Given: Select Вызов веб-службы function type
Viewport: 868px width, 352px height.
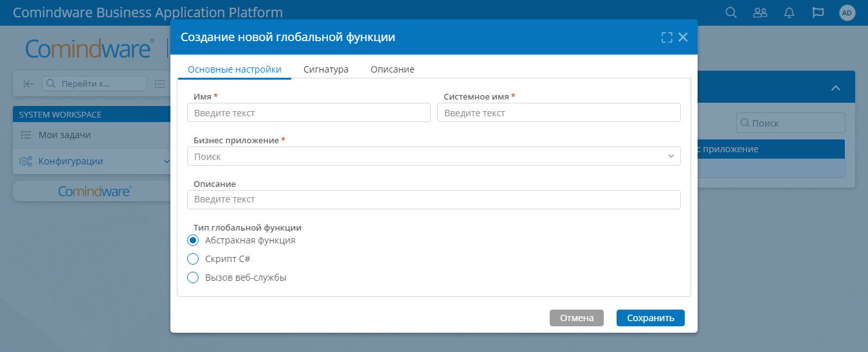Looking at the screenshot, I should [x=193, y=277].
